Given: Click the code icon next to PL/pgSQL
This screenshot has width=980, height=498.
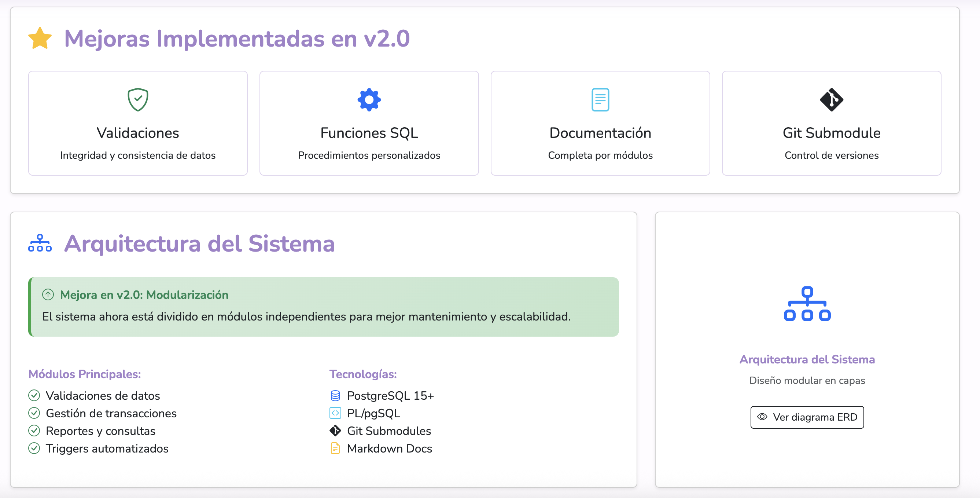Looking at the screenshot, I should [335, 413].
